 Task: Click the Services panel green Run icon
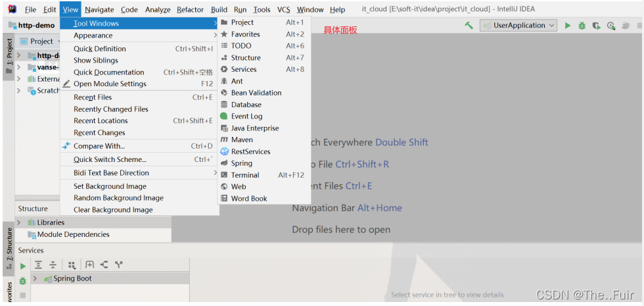click(x=23, y=266)
